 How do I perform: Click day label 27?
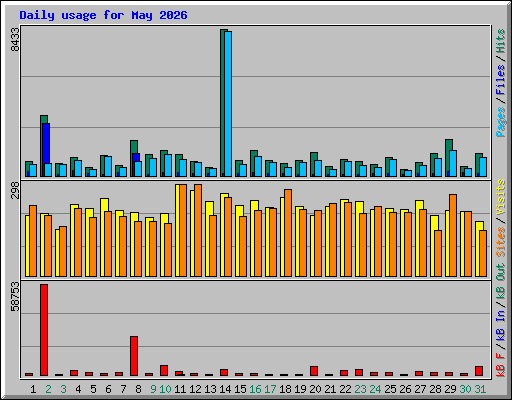click(x=420, y=389)
